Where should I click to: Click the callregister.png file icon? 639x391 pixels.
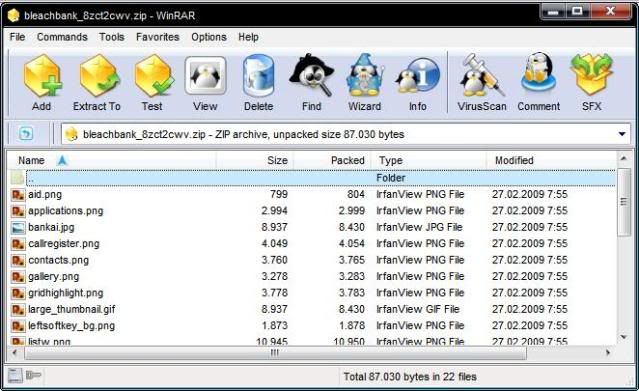tap(18, 244)
